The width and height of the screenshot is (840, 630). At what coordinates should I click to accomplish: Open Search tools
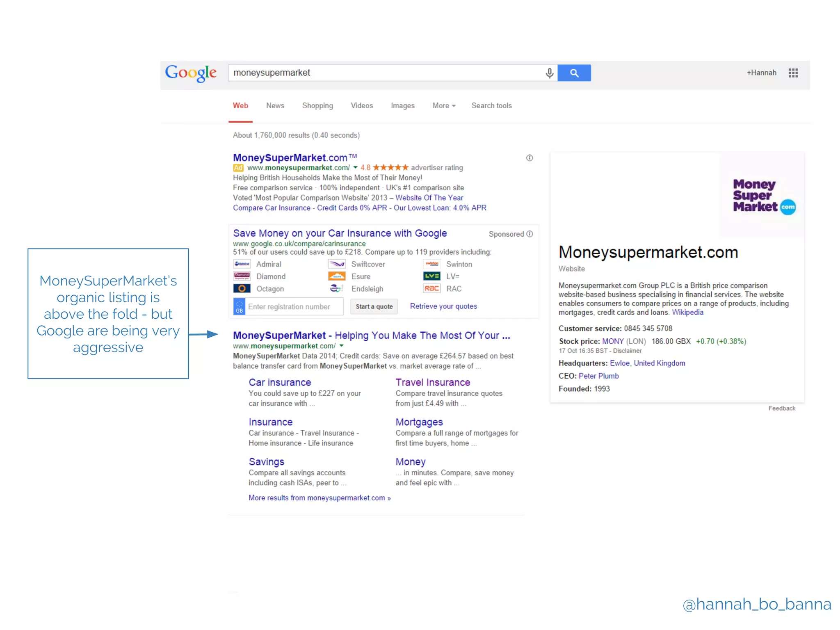(491, 106)
